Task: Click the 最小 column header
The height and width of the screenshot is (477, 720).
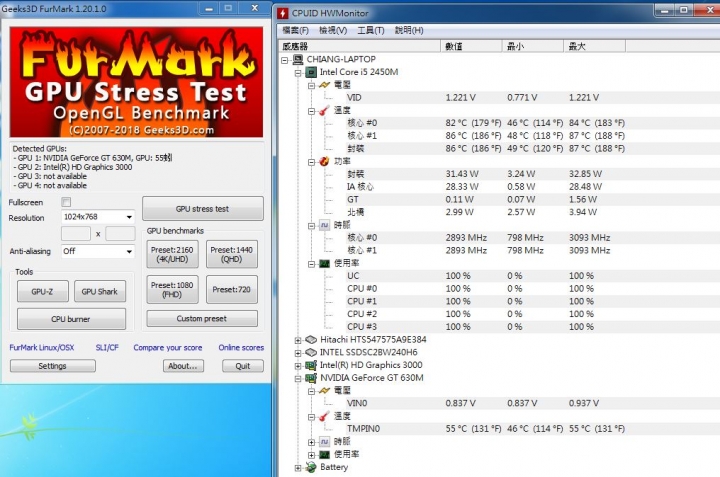Action: click(533, 46)
